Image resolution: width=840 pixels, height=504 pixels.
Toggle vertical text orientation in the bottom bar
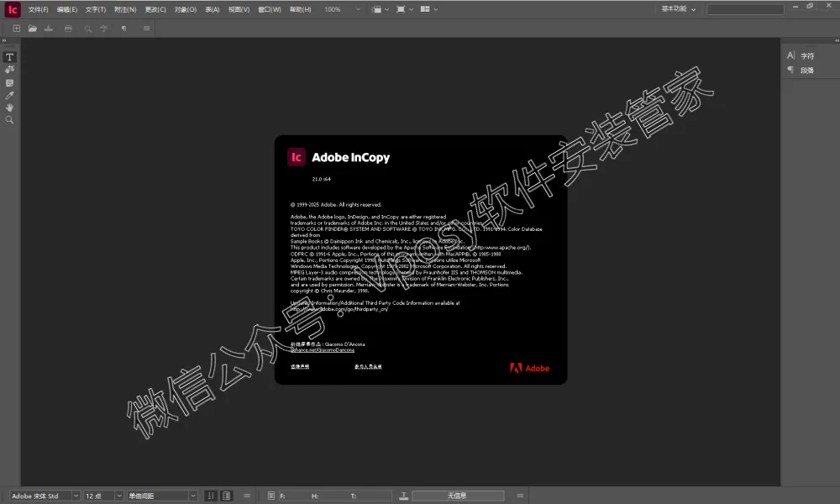[211, 496]
